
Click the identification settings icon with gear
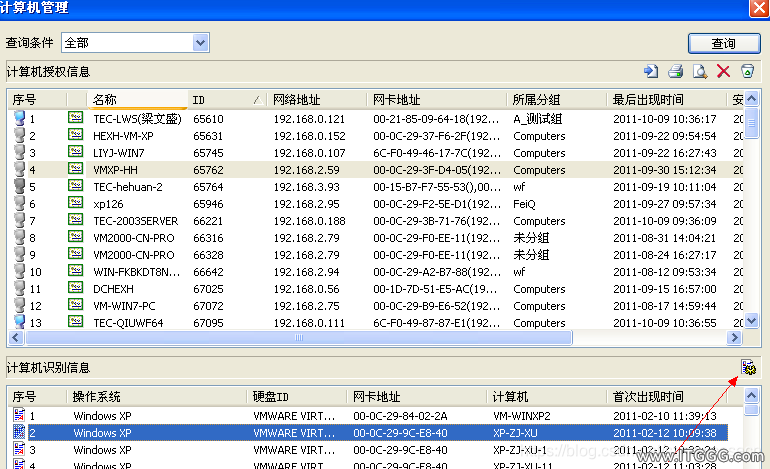coord(748,367)
